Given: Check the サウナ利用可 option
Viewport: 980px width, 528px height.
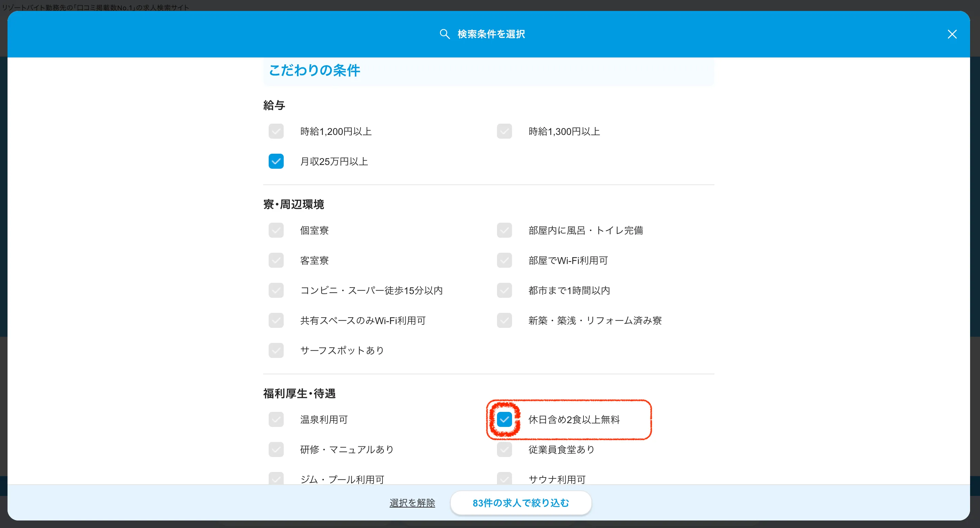Looking at the screenshot, I should click(504, 478).
